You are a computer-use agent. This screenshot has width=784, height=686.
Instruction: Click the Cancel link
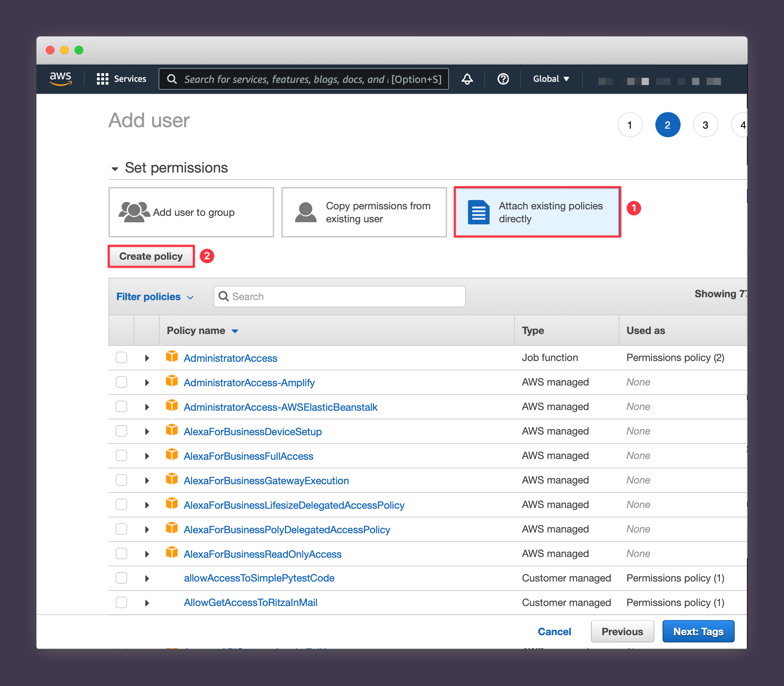click(554, 632)
